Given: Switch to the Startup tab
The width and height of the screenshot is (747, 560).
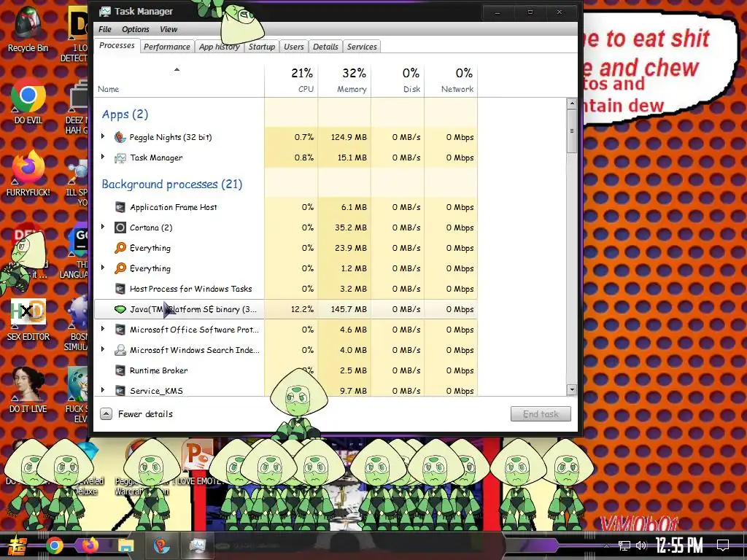Looking at the screenshot, I should tap(262, 47).
